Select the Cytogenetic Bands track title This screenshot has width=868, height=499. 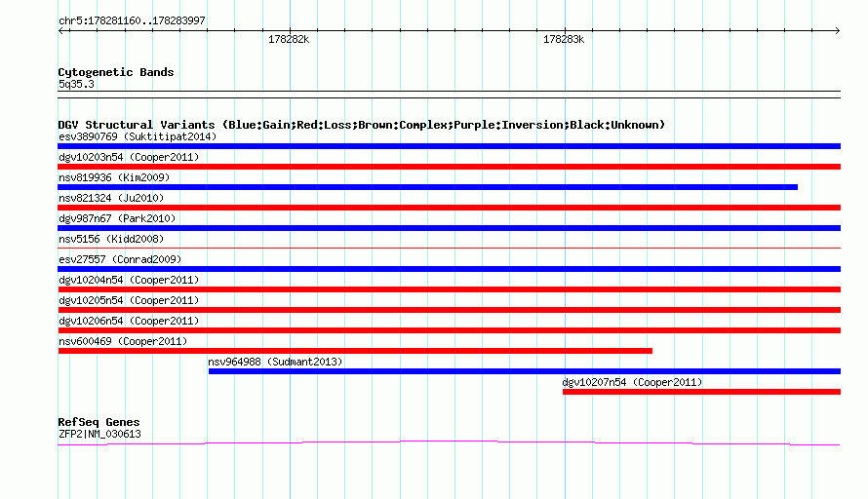click(116, 72)
